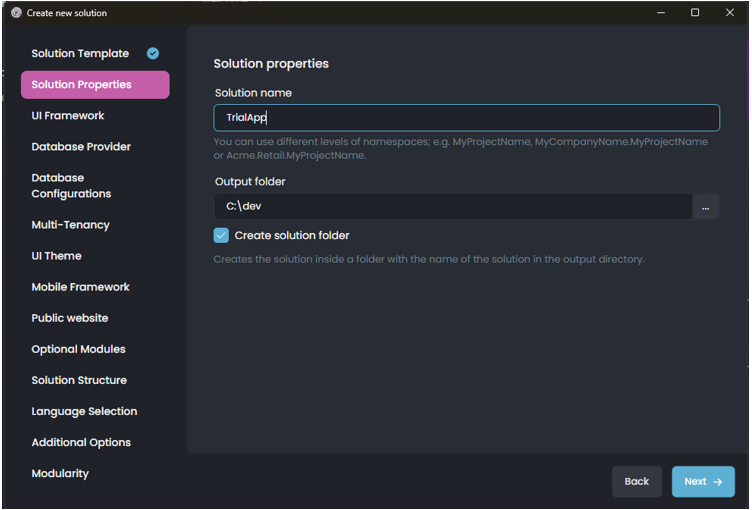Toggle the Create solution folder checkbox
752x510 pixels.
pyautogui.click(x=222, y=236)
